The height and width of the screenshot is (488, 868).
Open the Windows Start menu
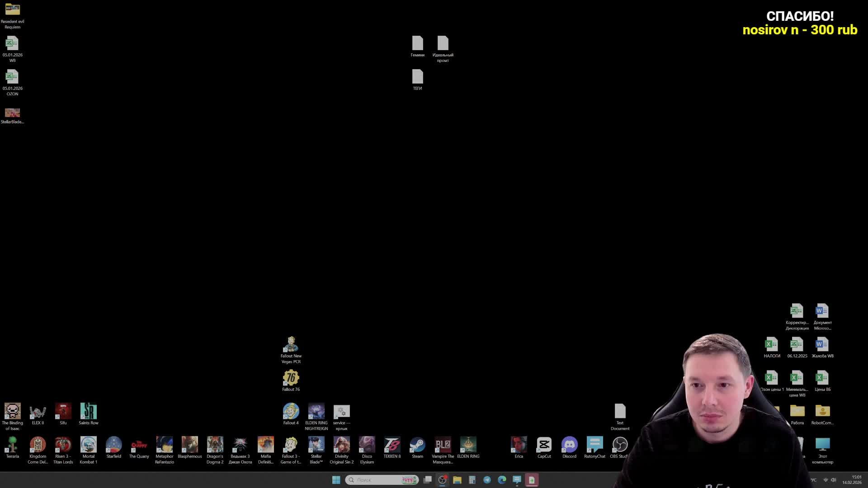[336, 480]
